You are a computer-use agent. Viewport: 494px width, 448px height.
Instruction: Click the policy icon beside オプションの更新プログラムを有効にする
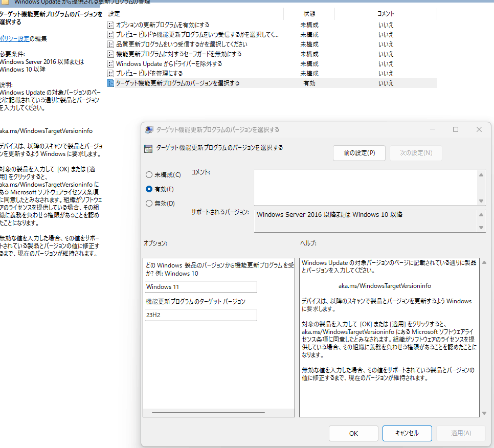pyautogui.click(x=110, y=25)
